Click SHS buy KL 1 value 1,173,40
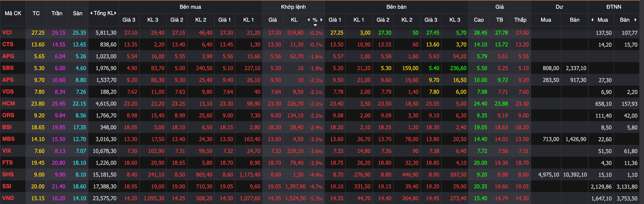Image resolution: width=644 pixels, height=204 pixels. point(250,175)
